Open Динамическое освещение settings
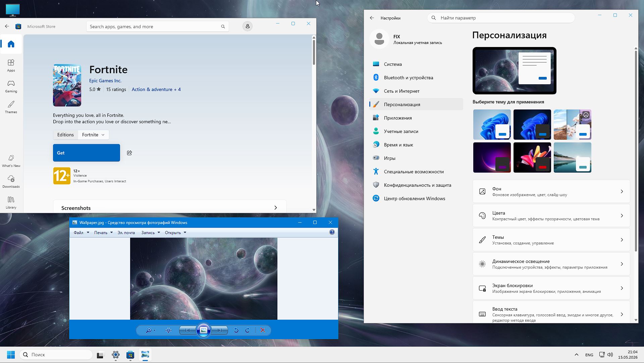Image resolution: width=644 pixels, height=363 pixels. [551, 264]
